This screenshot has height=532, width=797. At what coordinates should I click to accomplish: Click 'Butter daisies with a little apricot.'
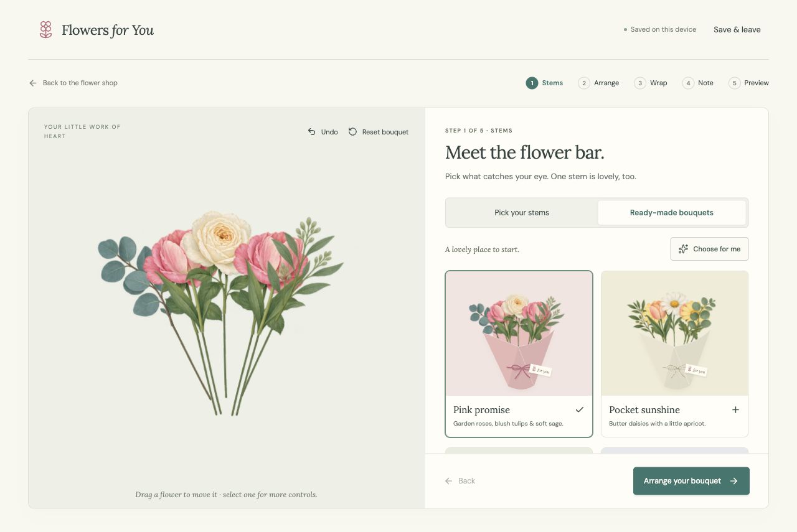point(658,424)
